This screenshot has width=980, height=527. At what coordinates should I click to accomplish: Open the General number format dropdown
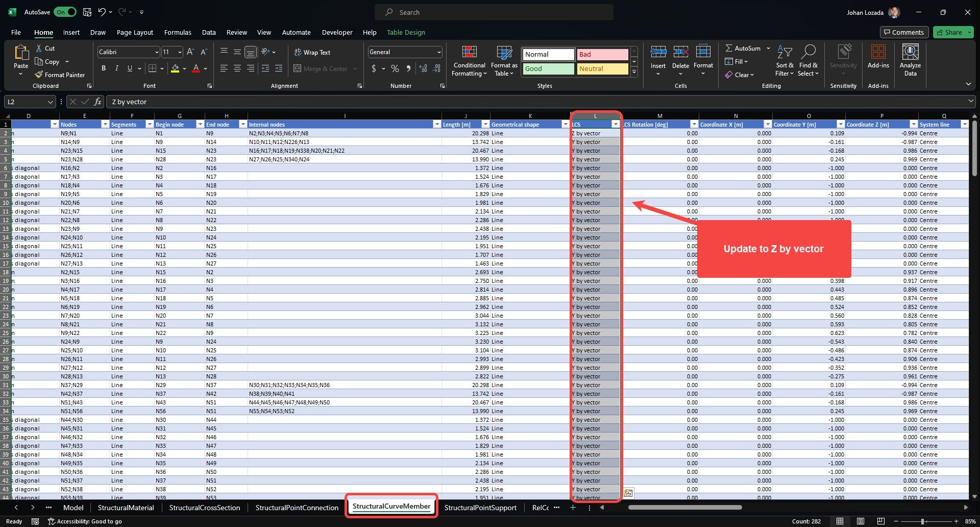[439, 52]
